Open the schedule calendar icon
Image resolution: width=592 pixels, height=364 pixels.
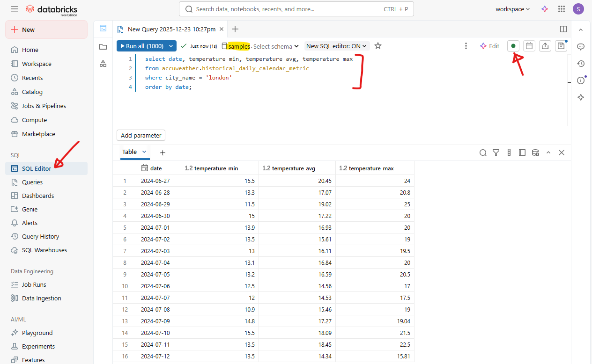(x=529, y=46)
